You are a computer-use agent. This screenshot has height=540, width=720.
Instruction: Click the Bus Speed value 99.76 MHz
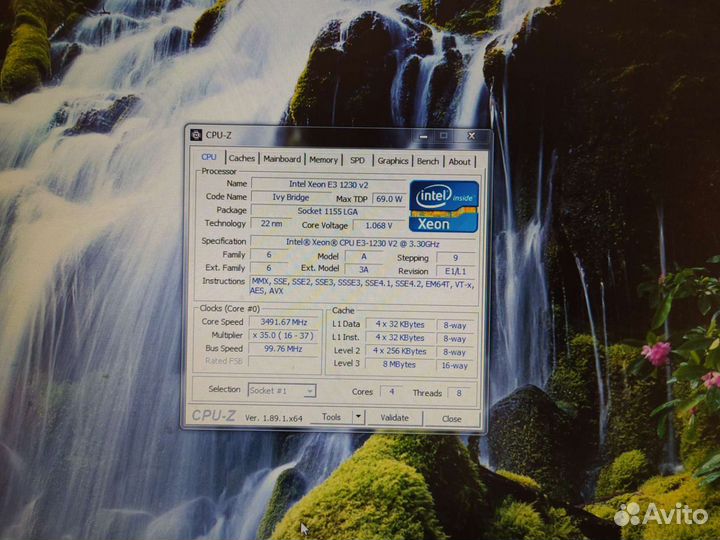283,349
